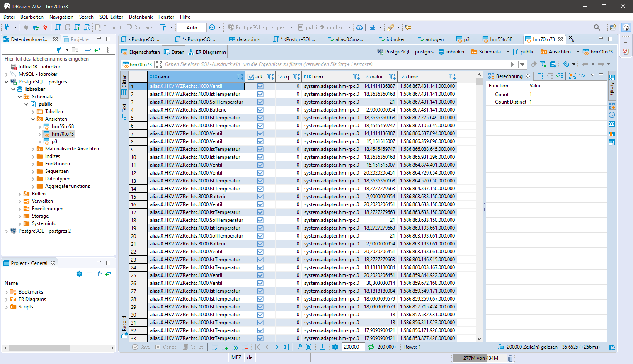633x364 pixels.
Task: Switch to the datapoints editor tab
Action: coord(245,39)
